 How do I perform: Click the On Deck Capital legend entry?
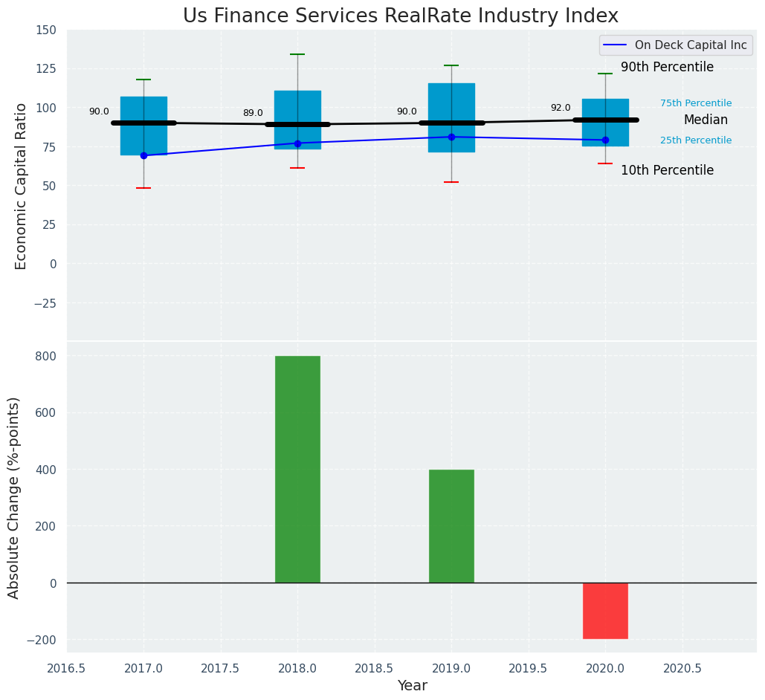(x=690, y=45)
